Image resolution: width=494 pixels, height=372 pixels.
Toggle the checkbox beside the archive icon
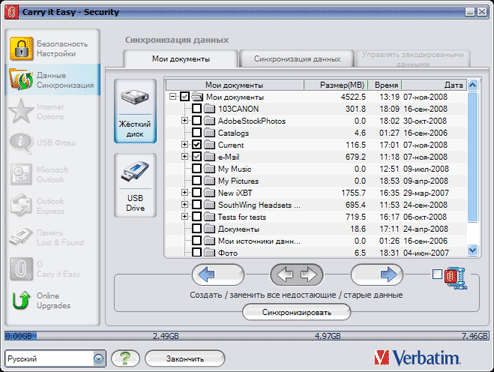[437, 274]
